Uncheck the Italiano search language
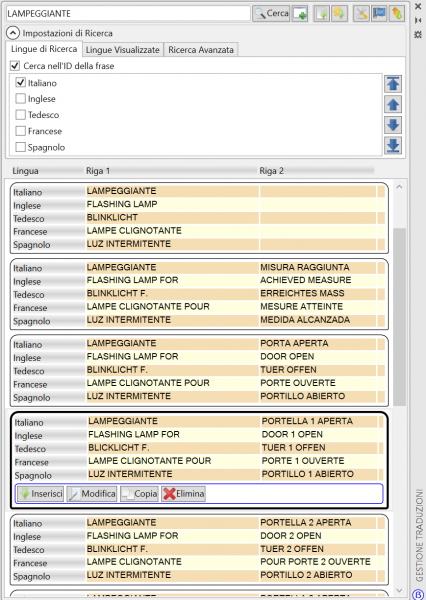 [x=21, y=83]
